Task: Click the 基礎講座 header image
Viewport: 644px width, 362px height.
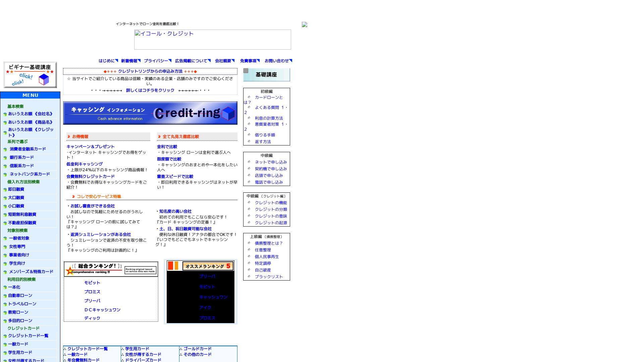Action: pos(267,75)
